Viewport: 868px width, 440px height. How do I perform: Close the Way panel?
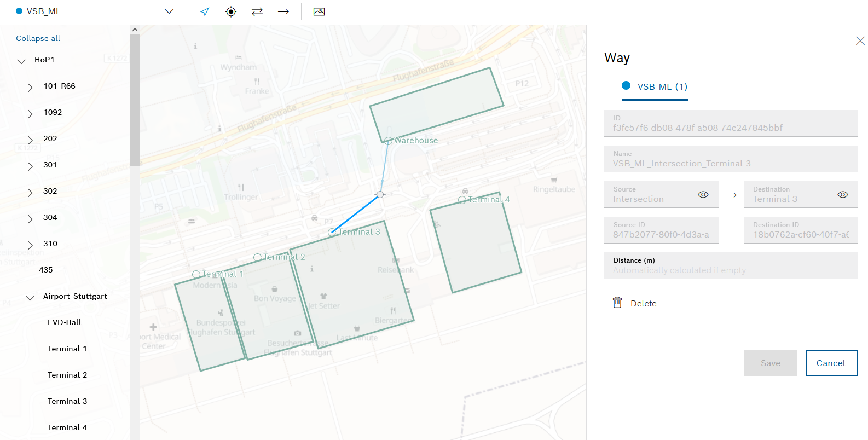[x=860, y=41]
